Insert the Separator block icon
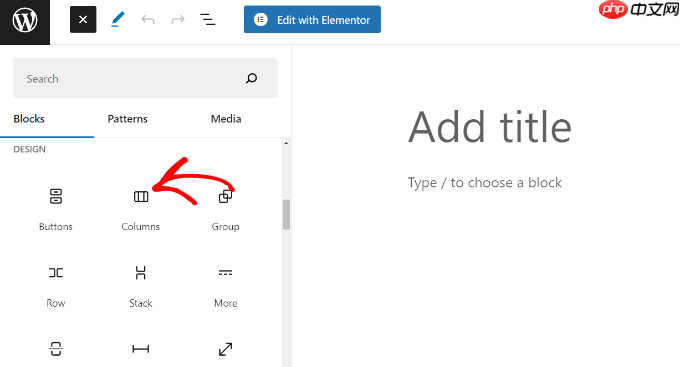This screenshot has height=367, width=680. coord(141,349)
